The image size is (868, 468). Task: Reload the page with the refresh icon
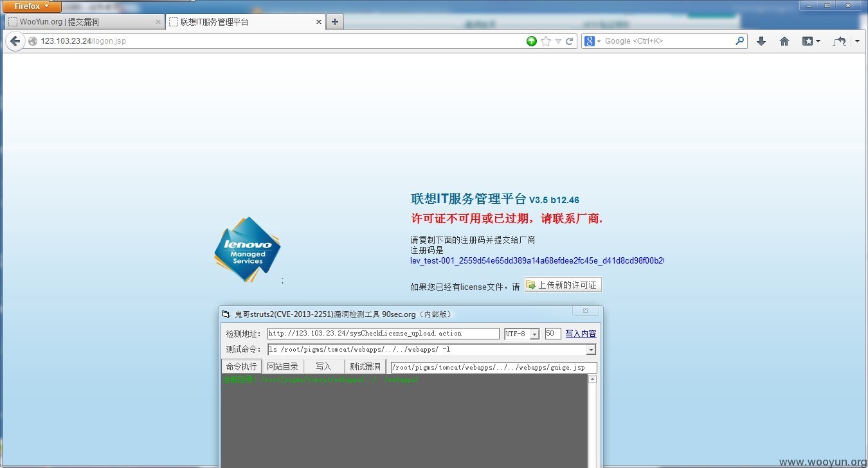[569, 41]
